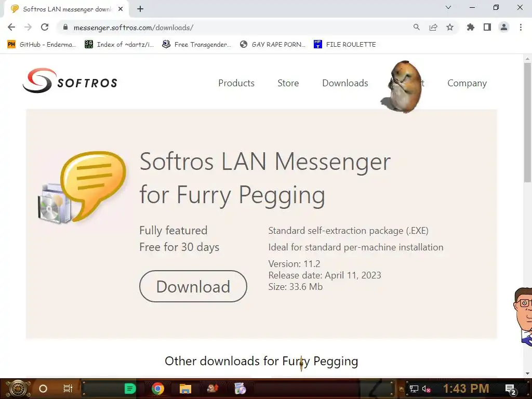Click the 'Size: 33.6 Mb' text
The height and width of the screenshot is (399, 532).
[x=295, y=287]
